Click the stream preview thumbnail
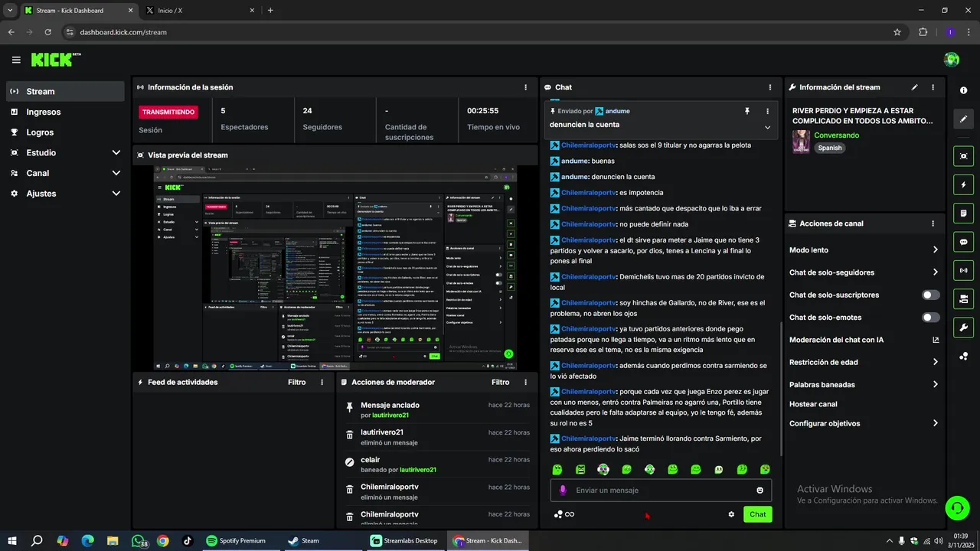 (x=335, y=269)
